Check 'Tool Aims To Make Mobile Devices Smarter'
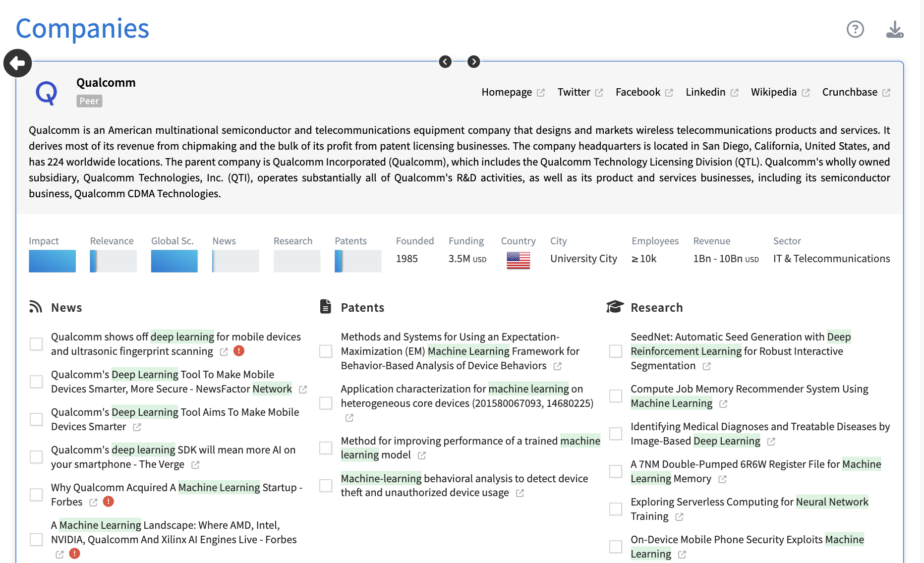The width and height of the screenshot is (924, 563). [x=36, y=419]
